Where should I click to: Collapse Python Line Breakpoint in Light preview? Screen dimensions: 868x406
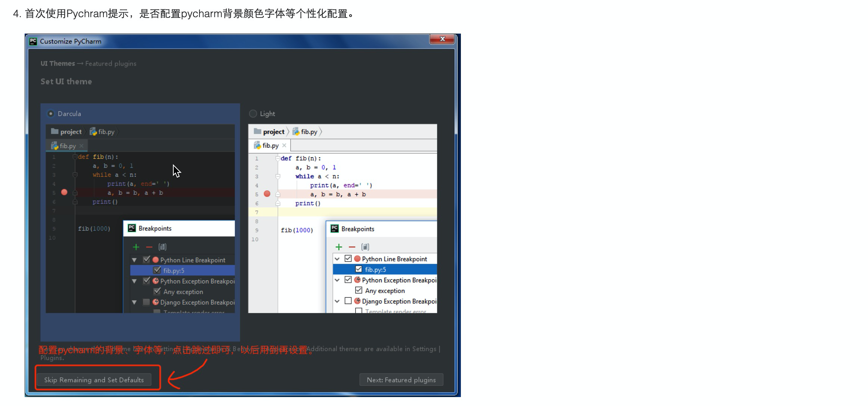[337, 259]
